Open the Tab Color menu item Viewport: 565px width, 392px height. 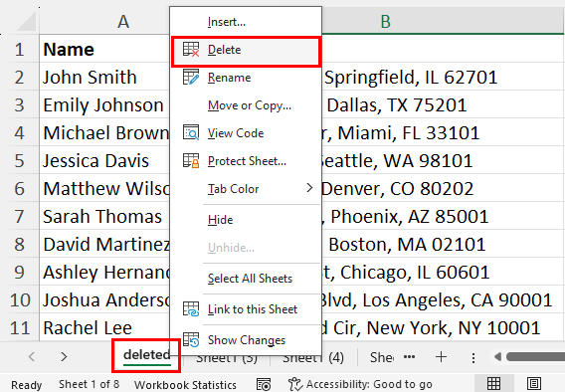pos(246,188)
